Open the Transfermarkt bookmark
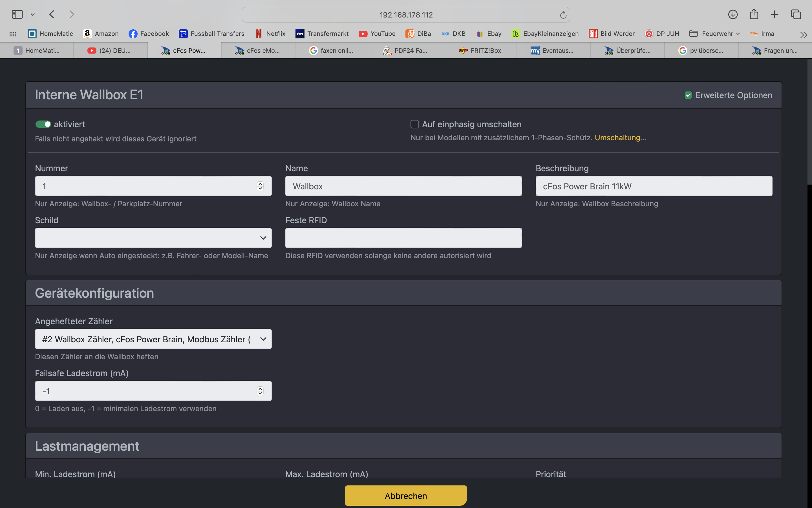The image size is (812, 508). click(x=322, y=34)
